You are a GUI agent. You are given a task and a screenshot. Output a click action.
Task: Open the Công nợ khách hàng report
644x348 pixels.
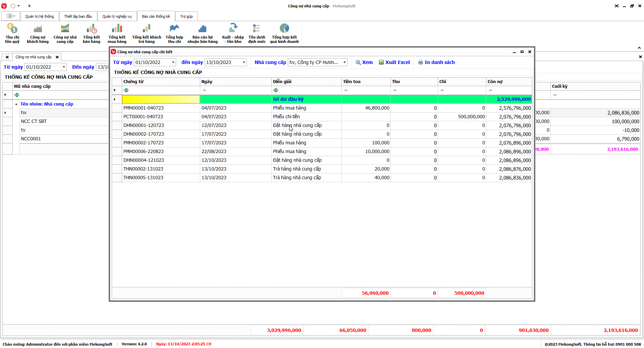tap(38, 33)
